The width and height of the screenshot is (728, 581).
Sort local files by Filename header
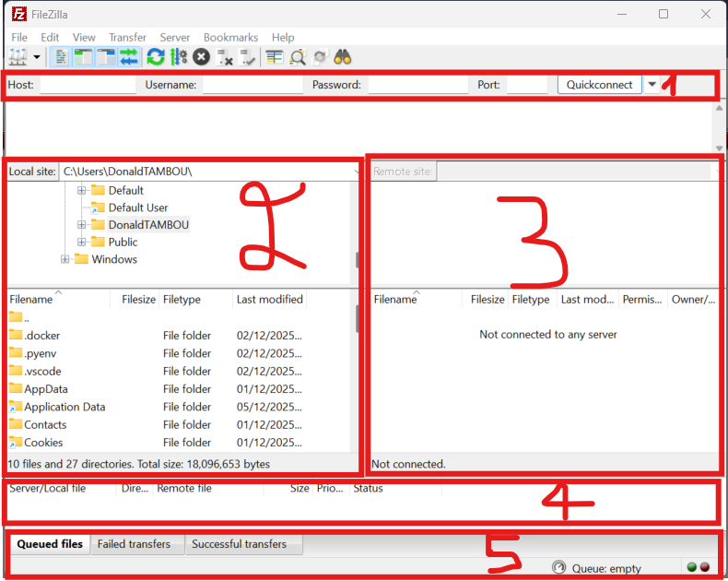(x=58, y=299)
